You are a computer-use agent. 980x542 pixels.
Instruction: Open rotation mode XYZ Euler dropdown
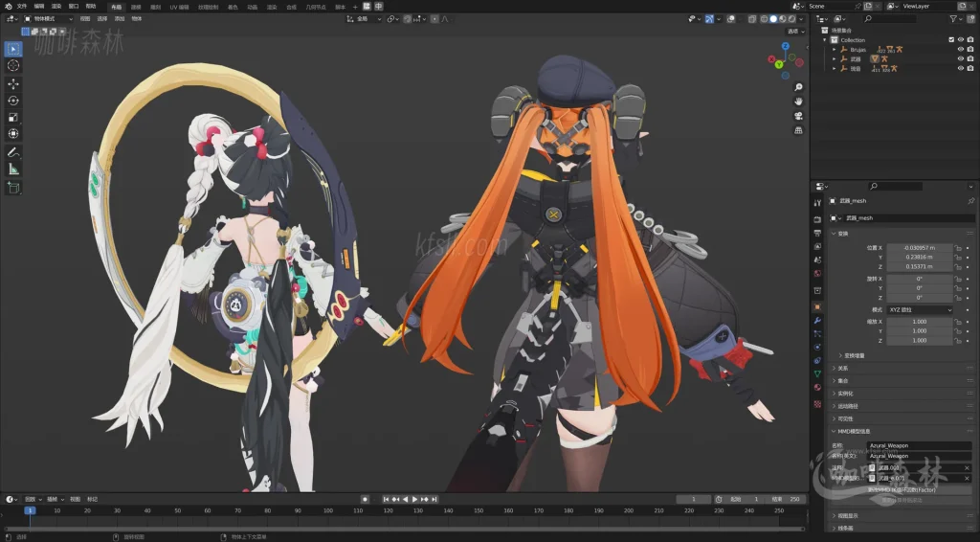pos(920,310)
